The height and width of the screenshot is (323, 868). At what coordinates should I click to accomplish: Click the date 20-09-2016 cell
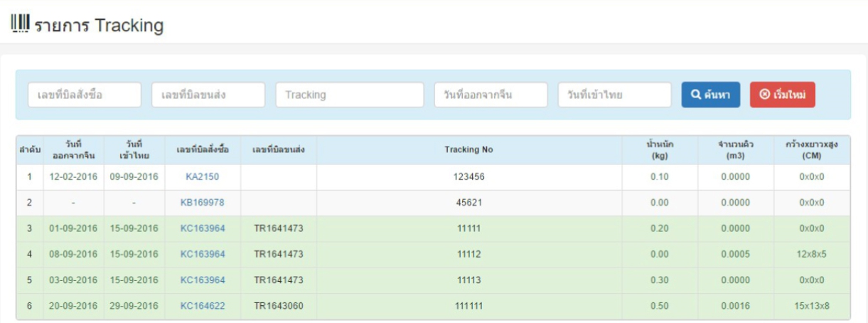(x=73, y=306)
